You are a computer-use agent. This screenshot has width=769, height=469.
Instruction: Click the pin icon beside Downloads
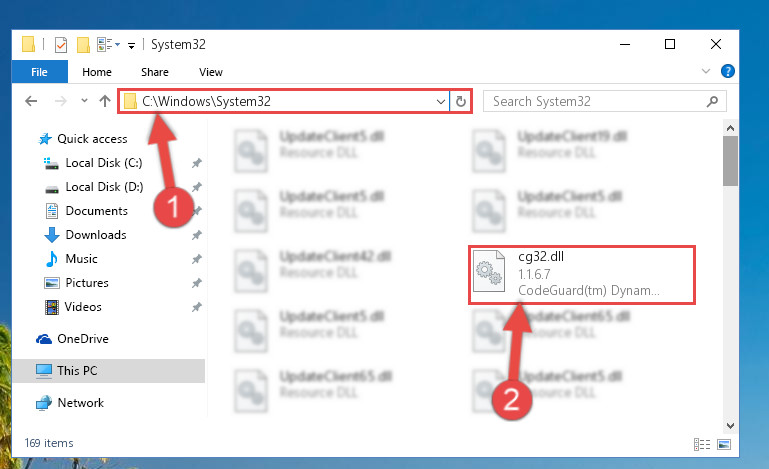pyautogui.click(x=197, y=235)
